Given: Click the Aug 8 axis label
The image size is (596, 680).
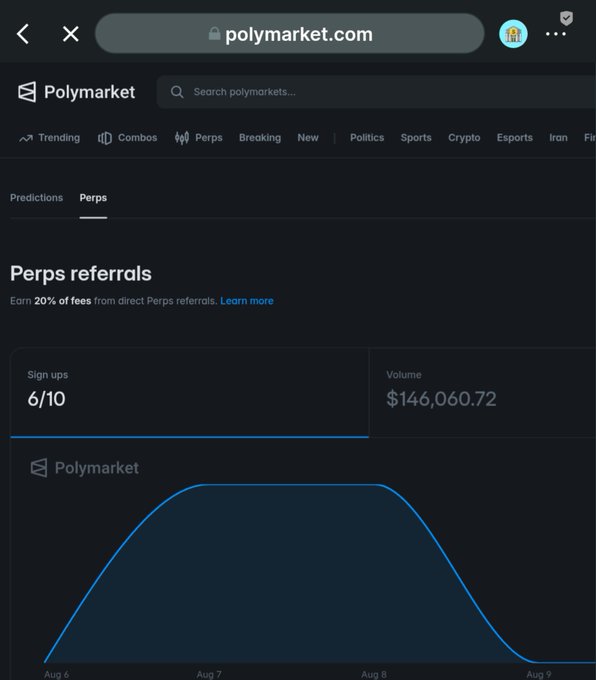Looking at the screenshot, I should (374, 675).
